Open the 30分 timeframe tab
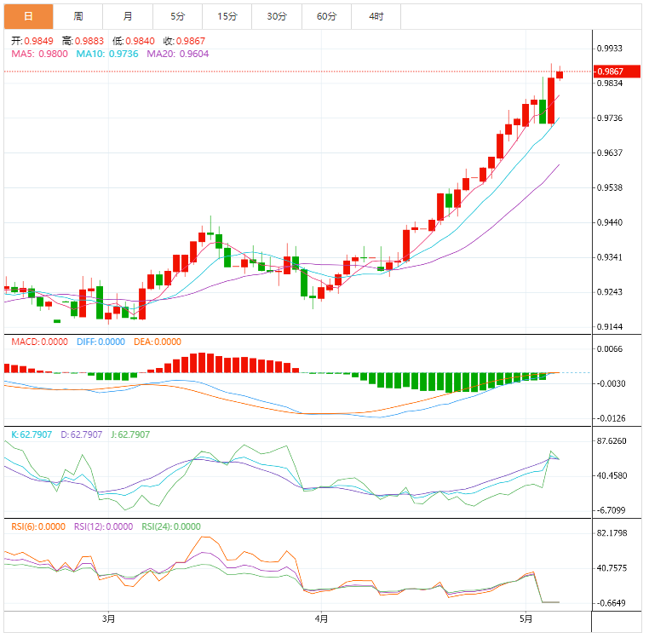 277,16
